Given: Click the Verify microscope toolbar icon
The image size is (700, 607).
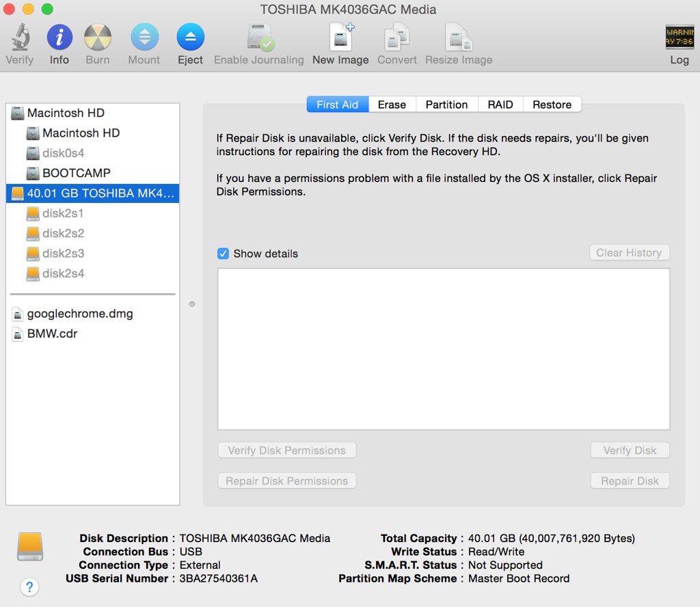Looking at the screenshot, I should 21,38.
